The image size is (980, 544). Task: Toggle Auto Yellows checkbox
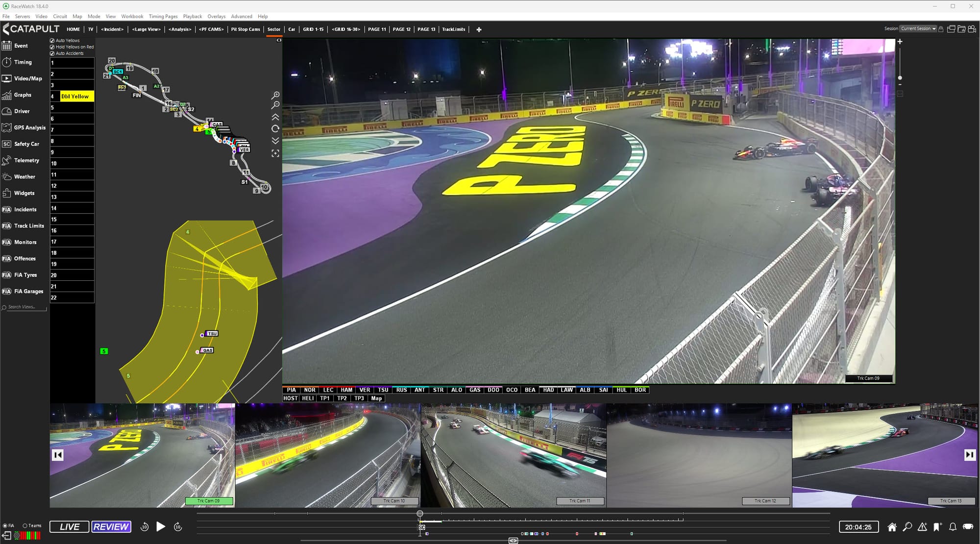pyautogui.click(x=52, y=41)
